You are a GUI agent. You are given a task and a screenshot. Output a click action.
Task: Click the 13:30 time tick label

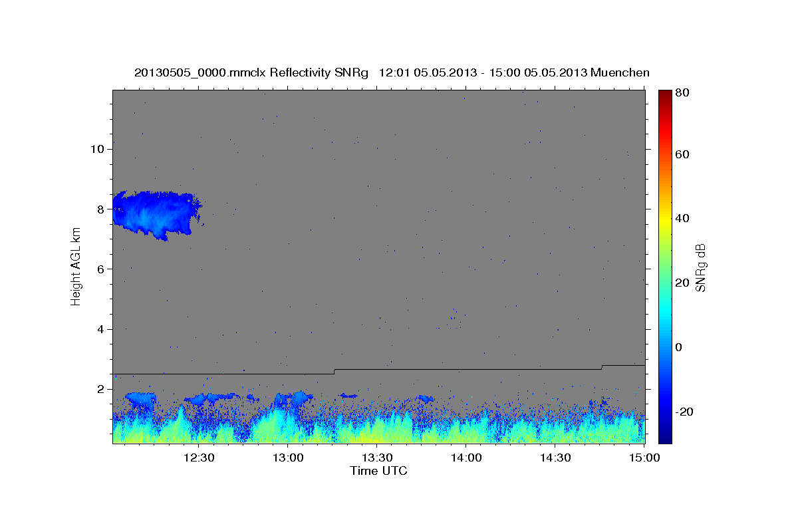click(x=377, y=458)
